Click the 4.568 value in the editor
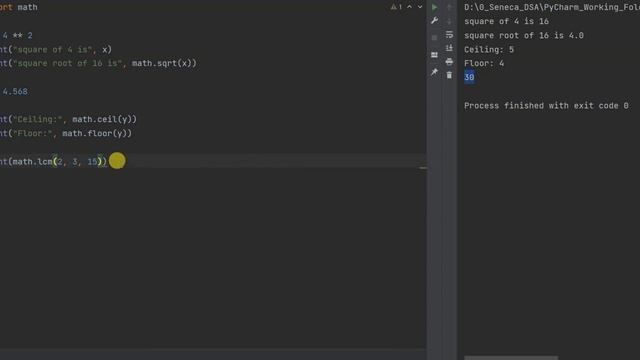640x360 pixels. (15, 91)
